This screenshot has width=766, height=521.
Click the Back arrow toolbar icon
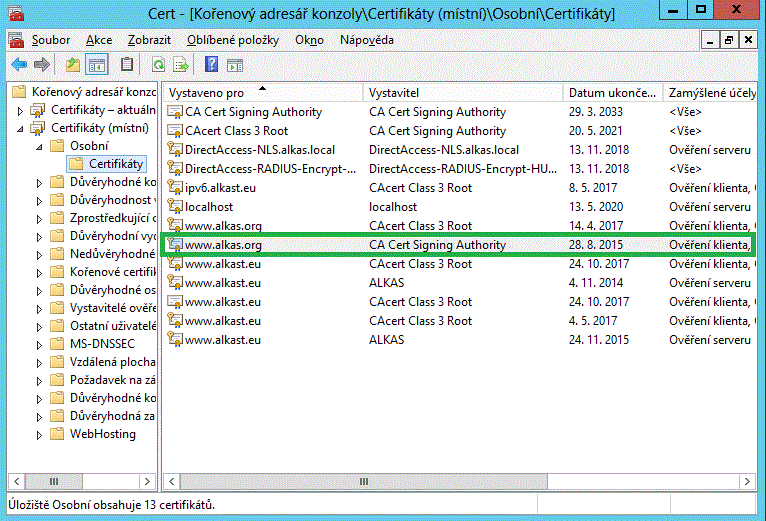pyautogui.click(x=18, y=65)
